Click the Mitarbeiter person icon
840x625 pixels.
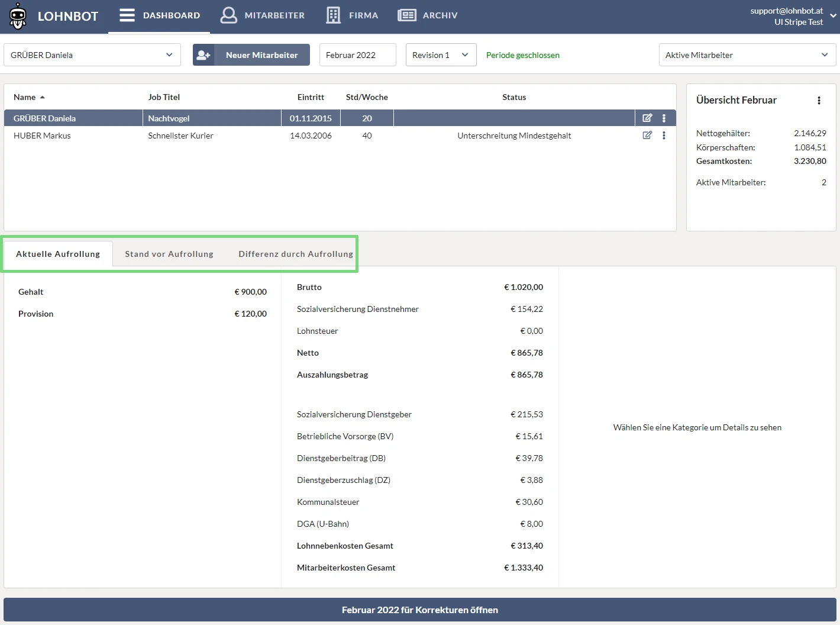(x=228, y=15)
